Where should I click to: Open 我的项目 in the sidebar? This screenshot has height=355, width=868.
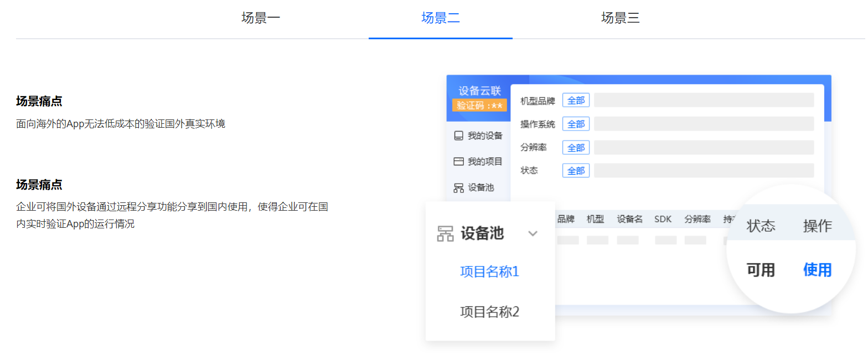(485, 161)
